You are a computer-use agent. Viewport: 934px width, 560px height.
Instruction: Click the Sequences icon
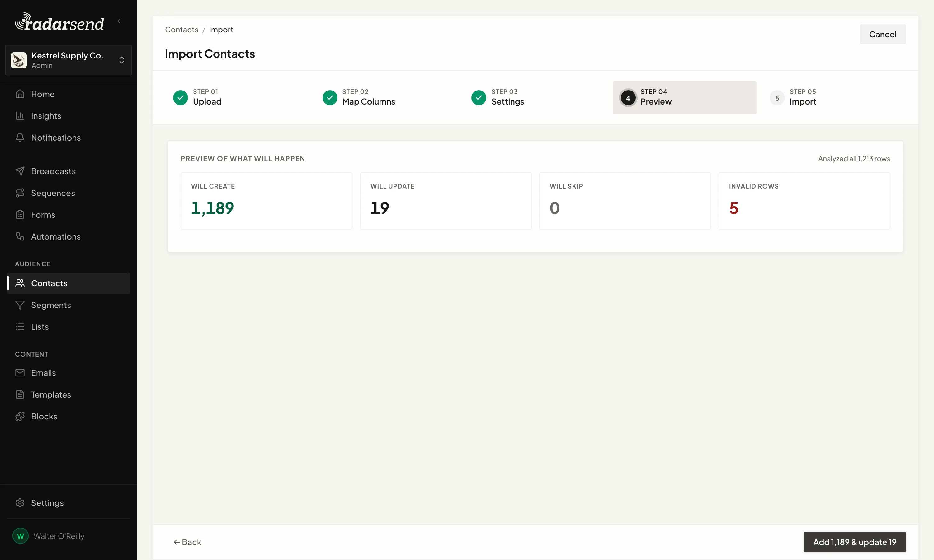pyautogui.click(x=20, y=193)
